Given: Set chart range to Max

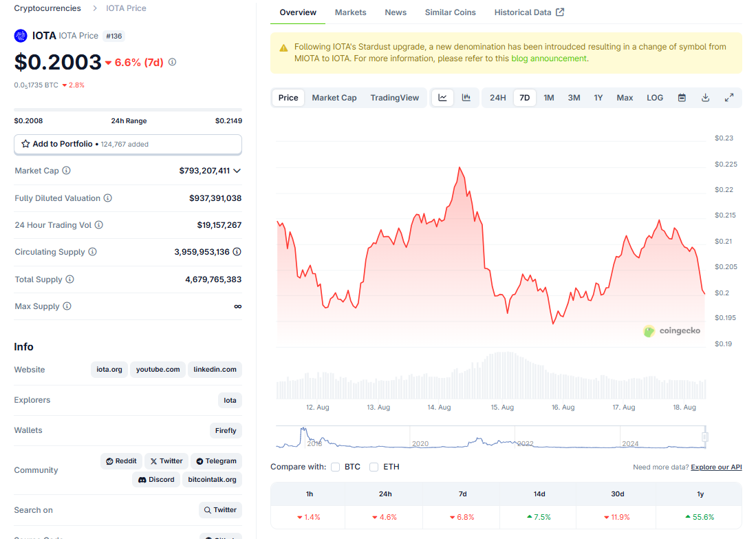Looking at the screenshot, I should click(625, 98).
